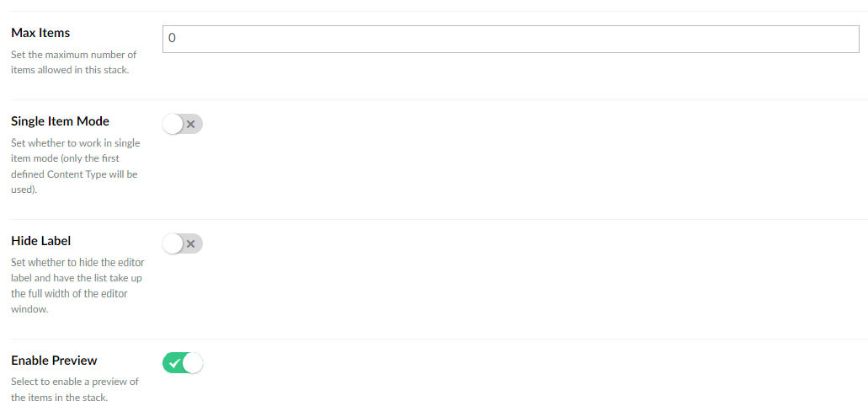Click the white knob of Enable Preview switch
The height and width of the screenshot is (401, 868).
point(193,364)
